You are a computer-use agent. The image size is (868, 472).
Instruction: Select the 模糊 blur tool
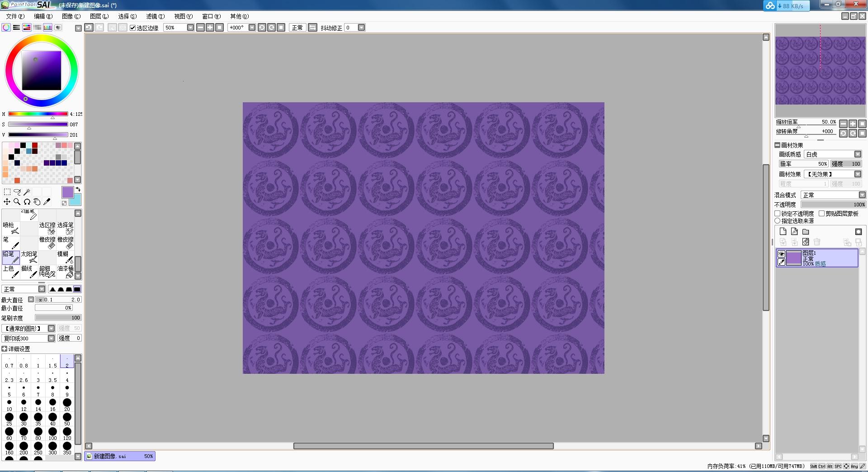point(66,257)
